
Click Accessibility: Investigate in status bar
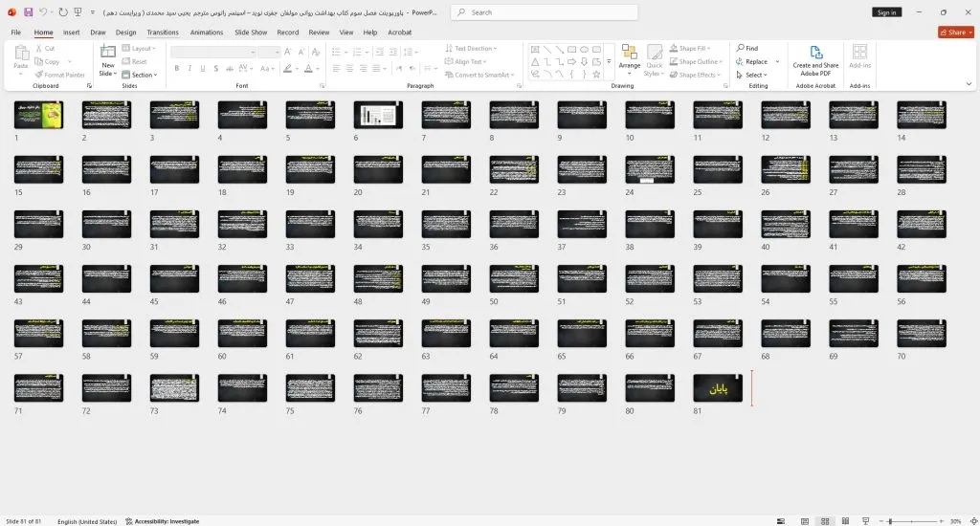point(163,521)
